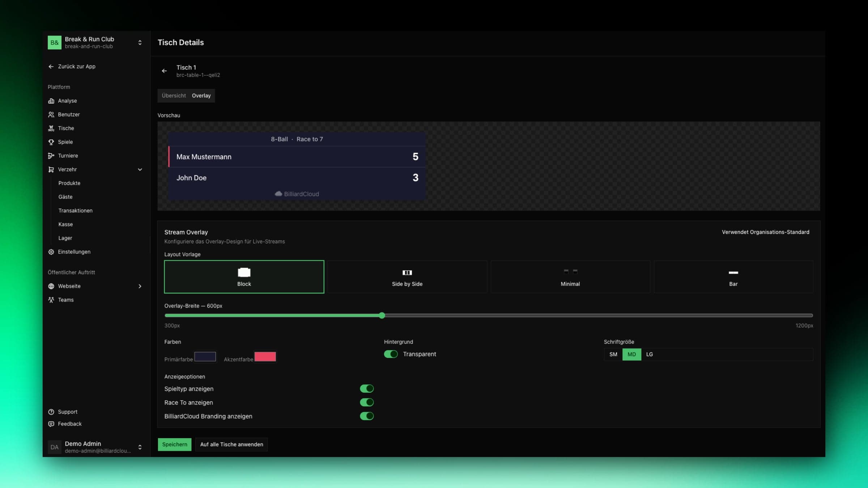Select LG font size
This screenshot has width=868, height=488.
650,355
